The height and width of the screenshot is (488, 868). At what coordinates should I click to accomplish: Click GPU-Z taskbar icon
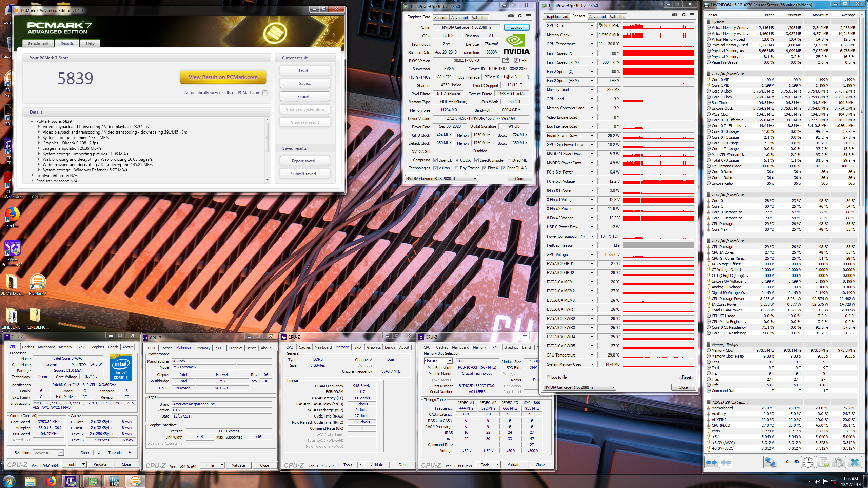[x=93, y=481]
